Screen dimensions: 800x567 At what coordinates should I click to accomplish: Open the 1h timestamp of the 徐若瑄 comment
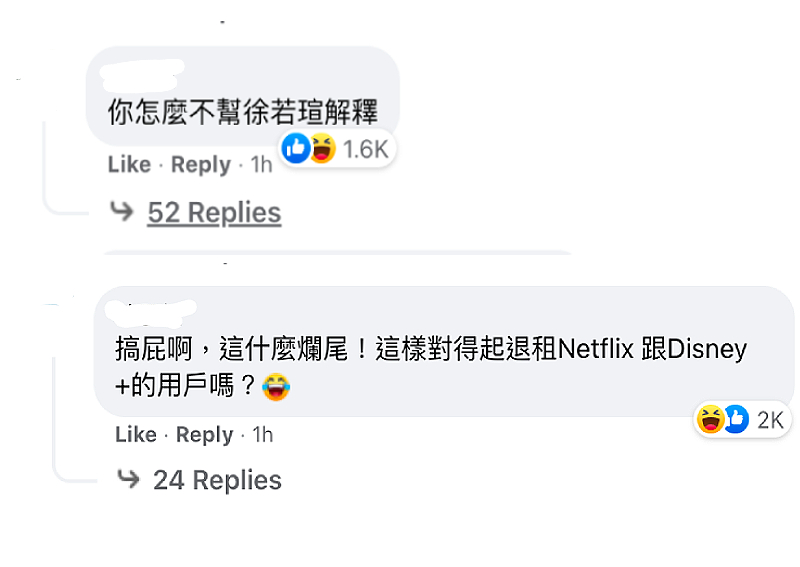pyautogui.click(x=260, y=164)
